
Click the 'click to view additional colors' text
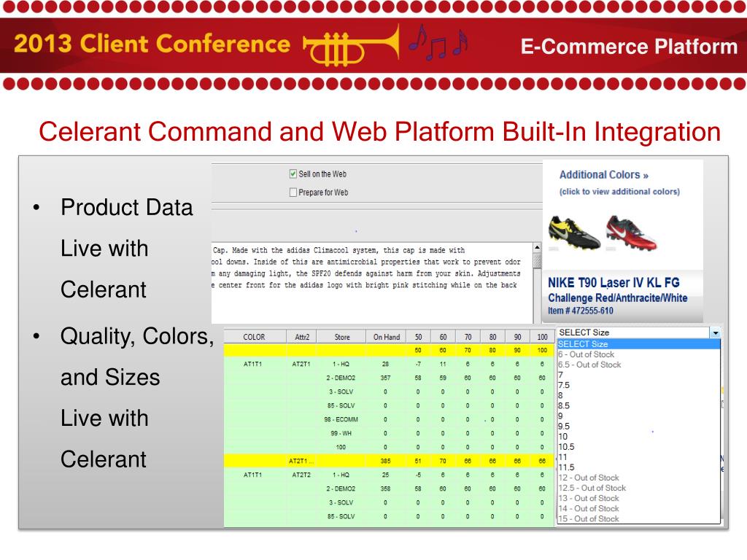[x=619, y=192]
